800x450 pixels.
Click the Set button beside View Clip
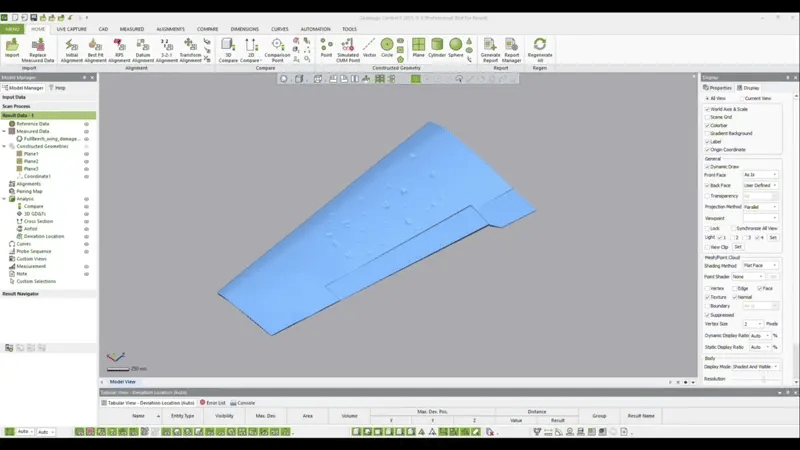click(738, 246)
